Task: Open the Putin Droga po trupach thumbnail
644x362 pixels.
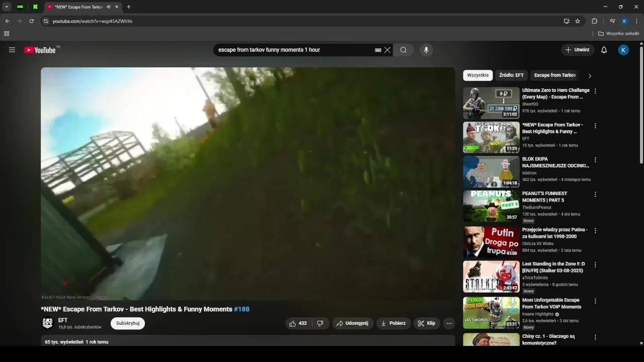Action: tap(491, 242)
